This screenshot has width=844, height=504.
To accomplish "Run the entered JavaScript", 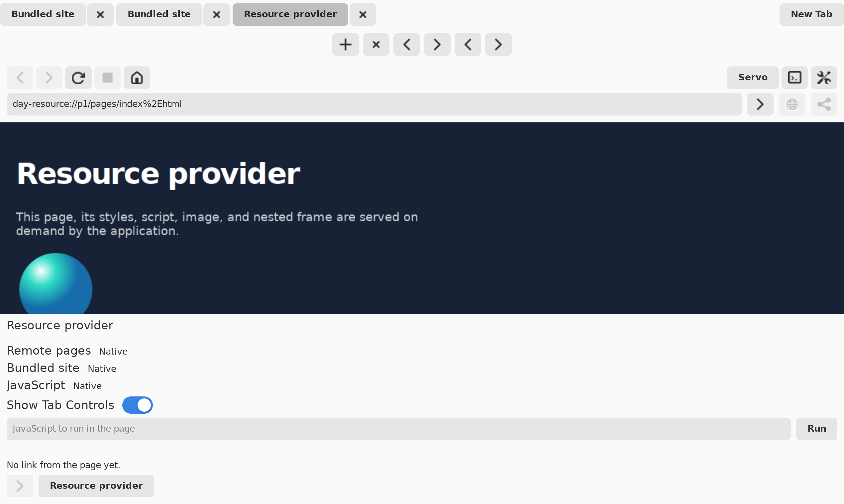I will click(x=816, y=429).
